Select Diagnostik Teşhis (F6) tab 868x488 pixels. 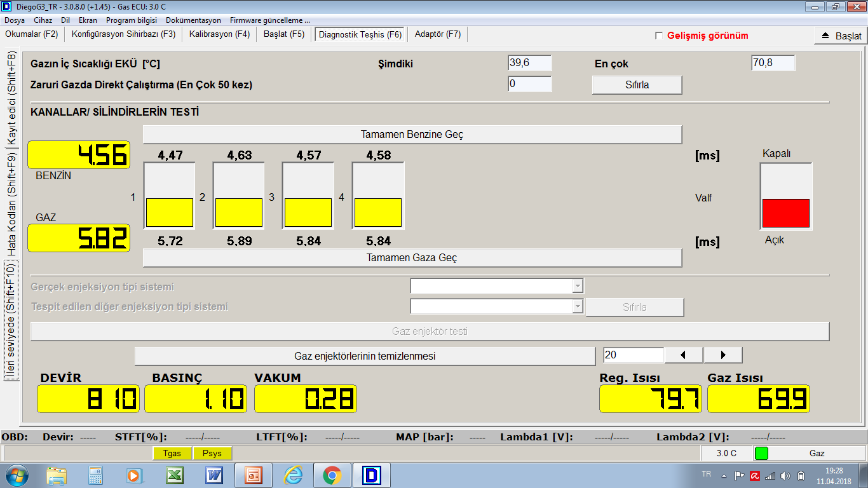click(360, 35)
